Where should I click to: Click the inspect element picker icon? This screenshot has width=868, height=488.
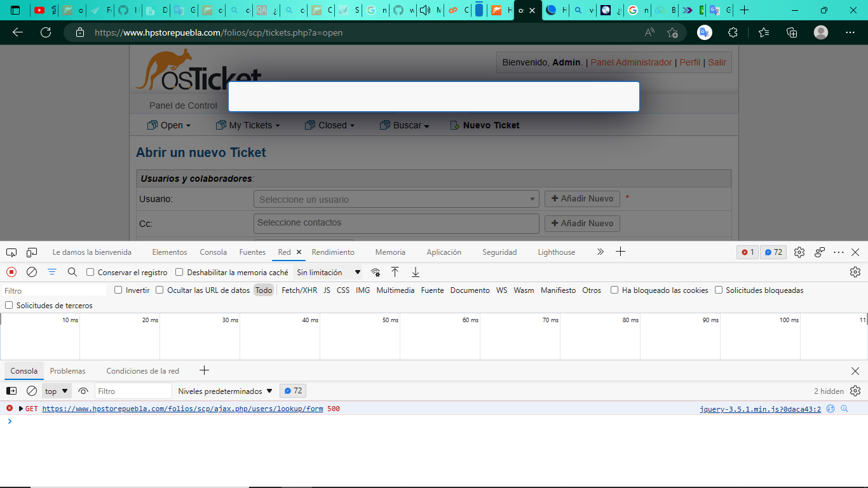(x=11, y=252)
